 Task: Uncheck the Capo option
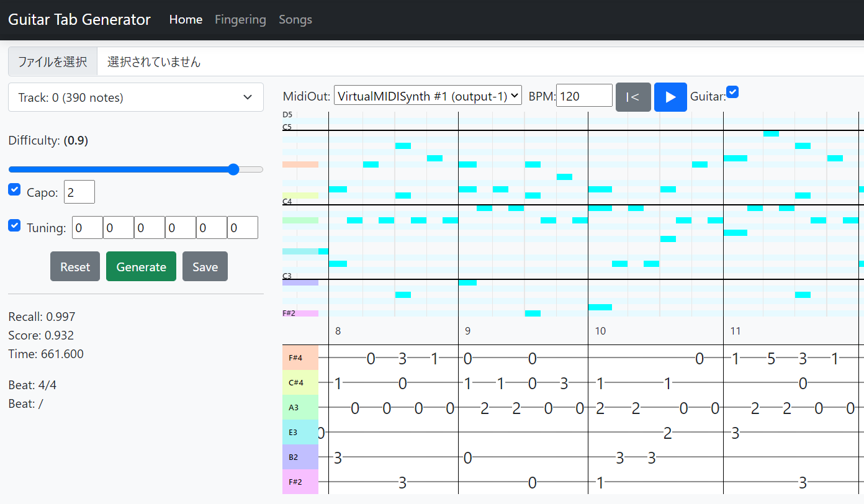14,189
